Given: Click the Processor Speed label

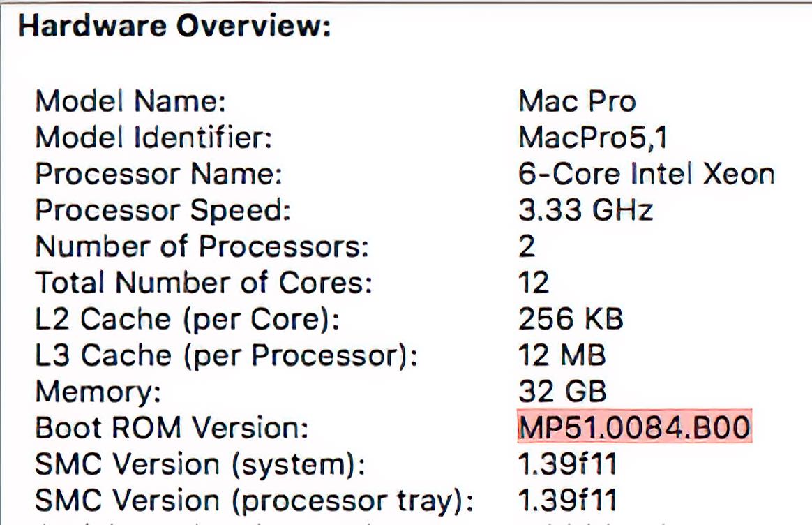Looking at the screenshot, I should pyautogui.click(x=163, y=211).
